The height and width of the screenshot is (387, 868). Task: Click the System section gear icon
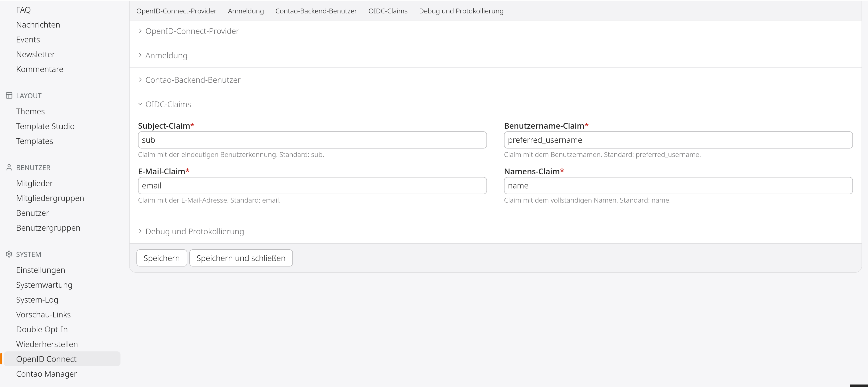point(9,254)
